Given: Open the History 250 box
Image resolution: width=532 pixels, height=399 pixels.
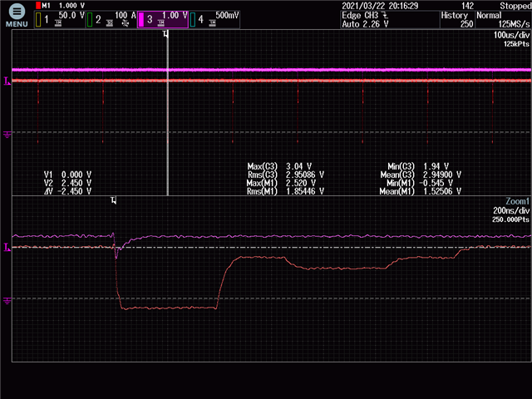Looking at the screenshot, I should pyautogui.click(x=457, y=20).
